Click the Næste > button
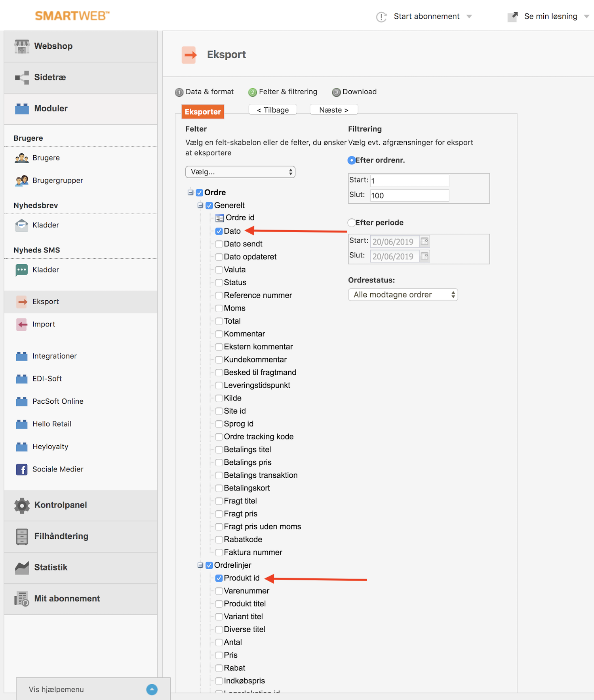The height and width of the screenshot is (700, 594). (333, 110)
